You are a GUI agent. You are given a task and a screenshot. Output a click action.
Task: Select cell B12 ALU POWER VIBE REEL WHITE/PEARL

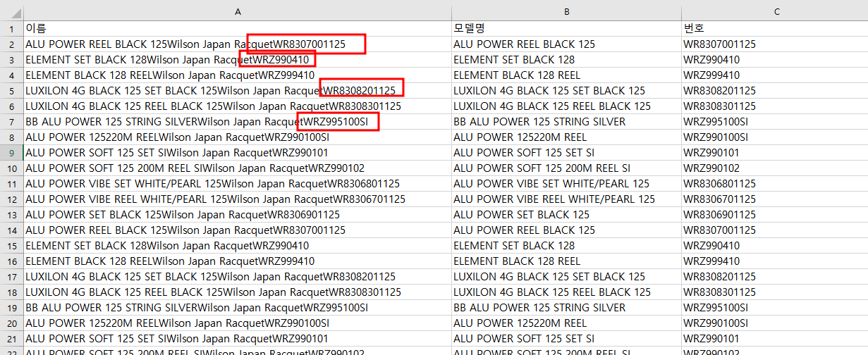(566, 199)
